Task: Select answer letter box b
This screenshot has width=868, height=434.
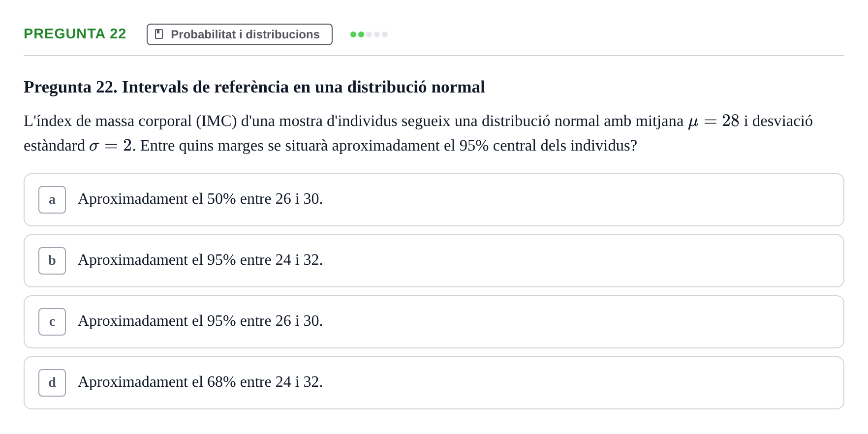Action: coord(52,261)
